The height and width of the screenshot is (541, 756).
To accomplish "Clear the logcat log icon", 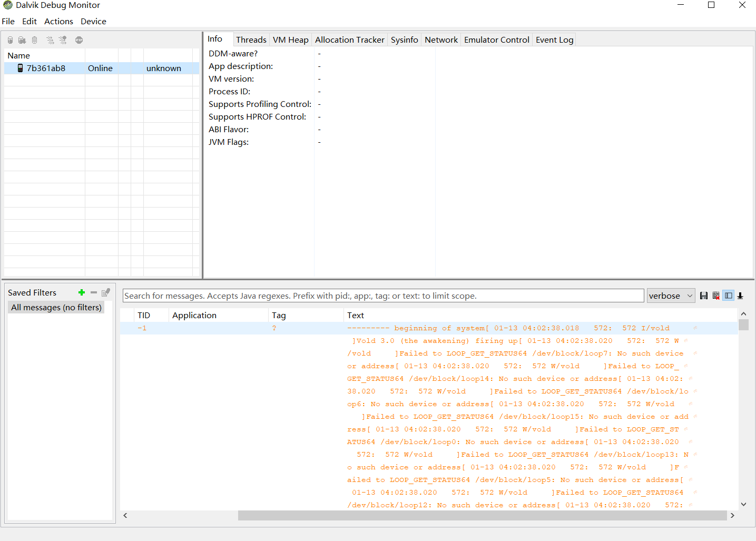I will pyautogui.click(x=716, y=296).
